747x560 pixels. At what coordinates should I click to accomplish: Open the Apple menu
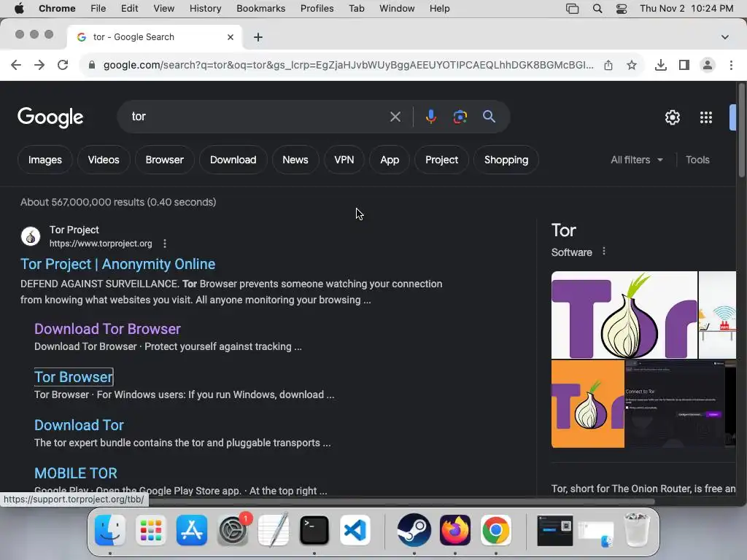19,9
